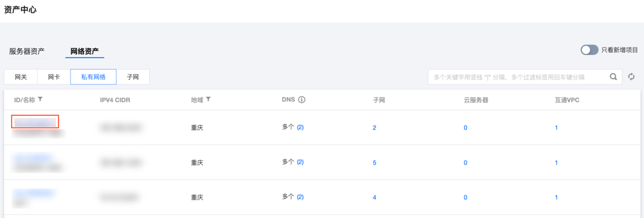This screenshot has width=644, height=218.
Task: Click first row DNS count (2)
Action: click(x=300, y=127)
